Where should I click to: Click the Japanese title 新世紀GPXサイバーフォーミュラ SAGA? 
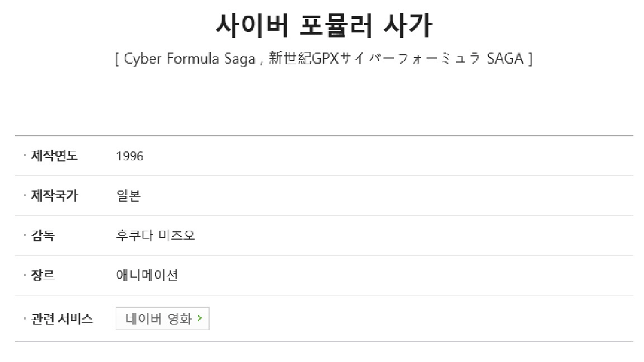[397, 58]
